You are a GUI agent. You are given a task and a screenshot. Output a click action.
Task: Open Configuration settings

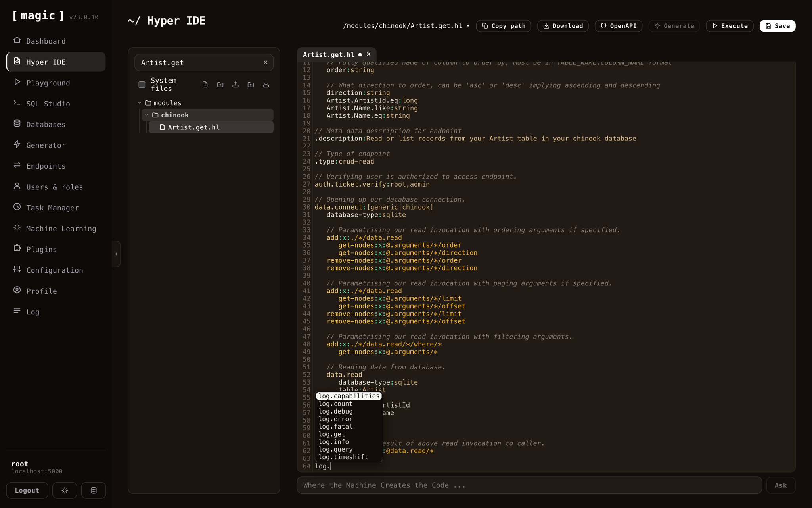click(56, 270)
